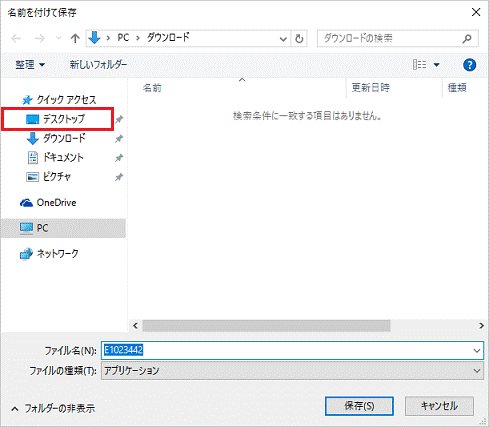This screenshot has height=427, width=489.
Task: Click the pin icon beside ダウンロード
Action: pos(119,138)
